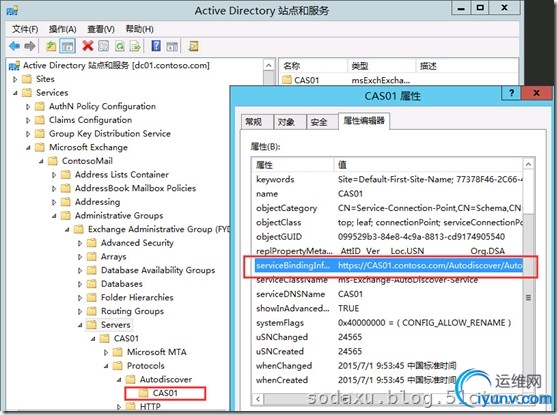Click the Servers folder icon
558x415 pixels.
coord(92,325)
